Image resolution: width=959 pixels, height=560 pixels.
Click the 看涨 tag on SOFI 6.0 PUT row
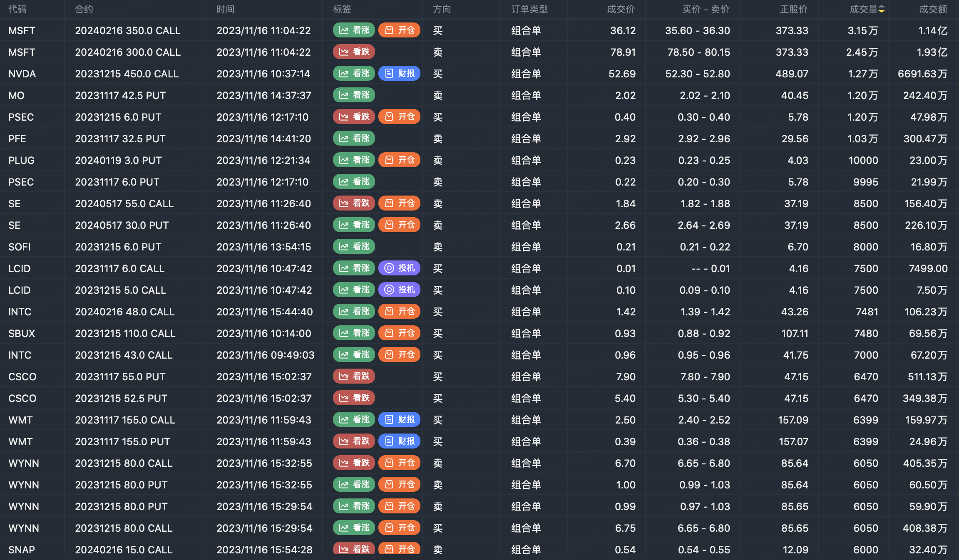pyautogui.click(x=354, y=247)
